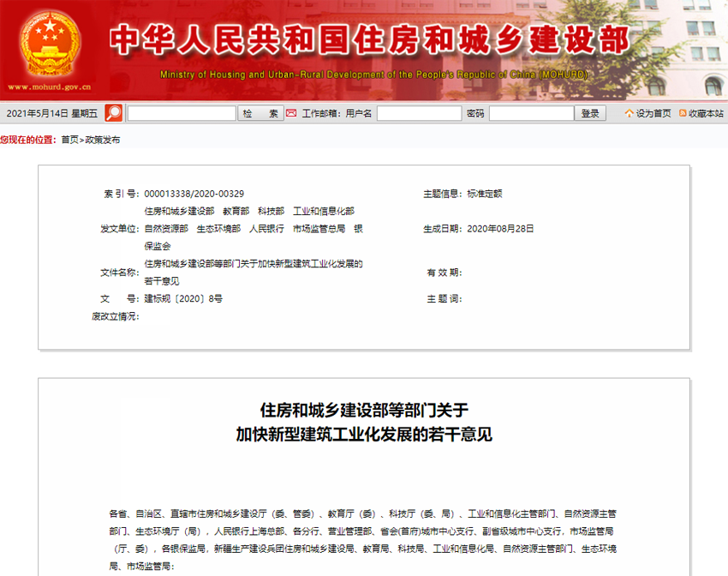The image size is (728, 576).
Task: Click the www.mohurd.gov.cn site address
Action: [x=49, y=87]
